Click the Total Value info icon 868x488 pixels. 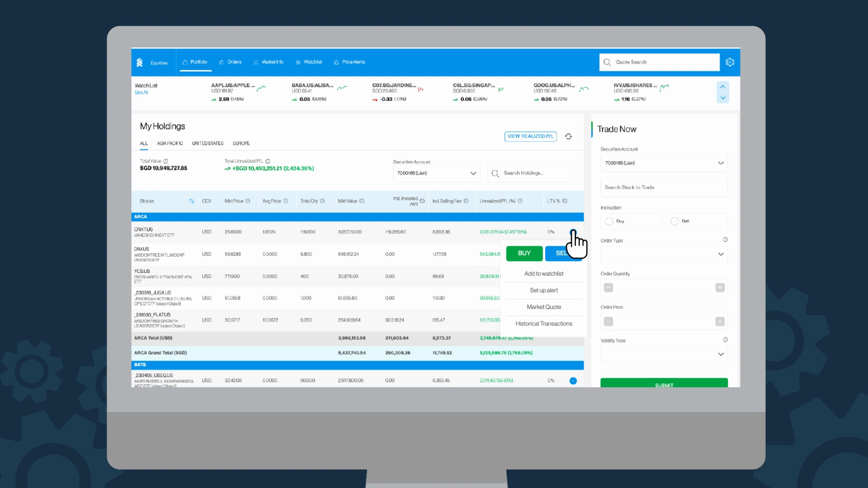click(x=166, y=161)
